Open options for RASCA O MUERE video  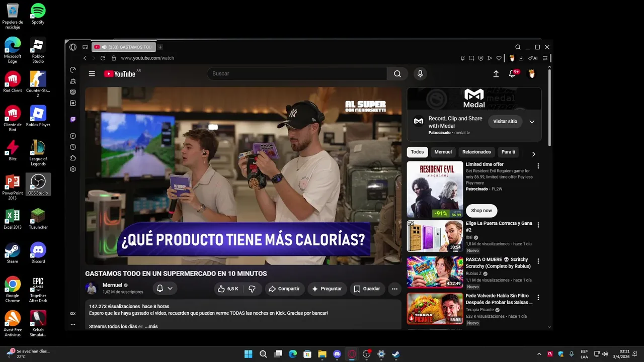point(538,261)
